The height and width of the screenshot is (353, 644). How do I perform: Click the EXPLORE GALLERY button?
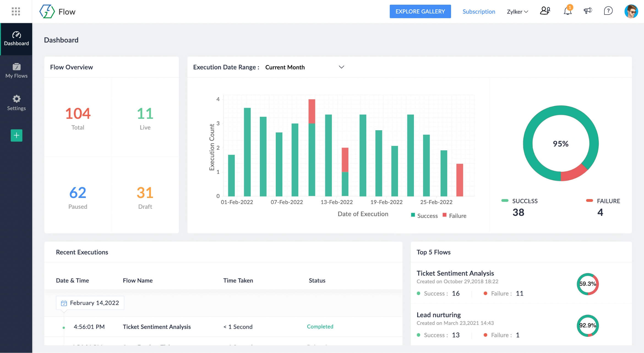(x=420, y=11)
